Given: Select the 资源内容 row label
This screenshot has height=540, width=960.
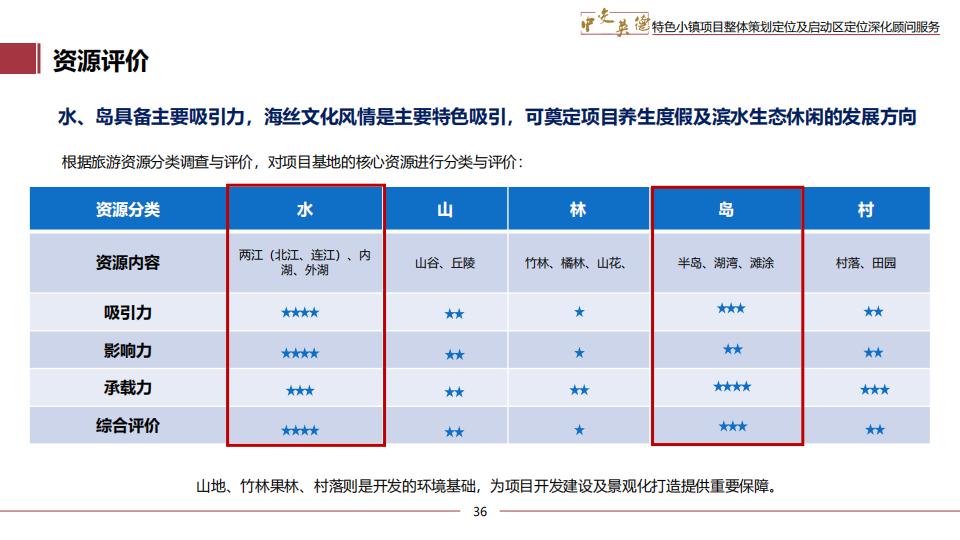Looking at the screenshot, I should (x=128, y=263).
